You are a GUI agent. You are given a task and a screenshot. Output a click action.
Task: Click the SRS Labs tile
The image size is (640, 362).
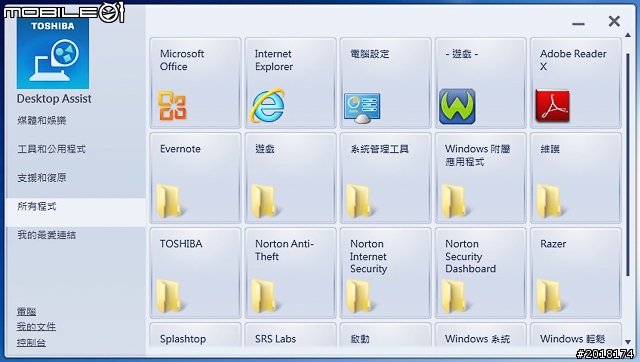pos(291,335)
